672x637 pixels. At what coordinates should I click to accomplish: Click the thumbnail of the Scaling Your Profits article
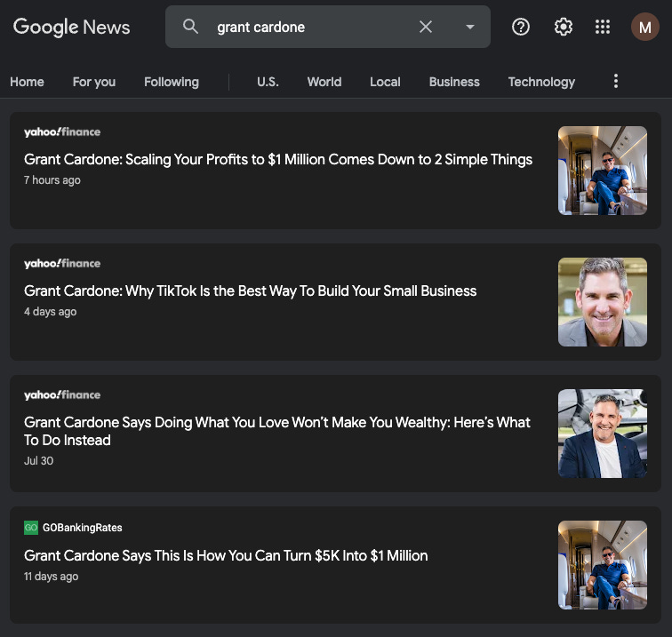tap(602, 171)
